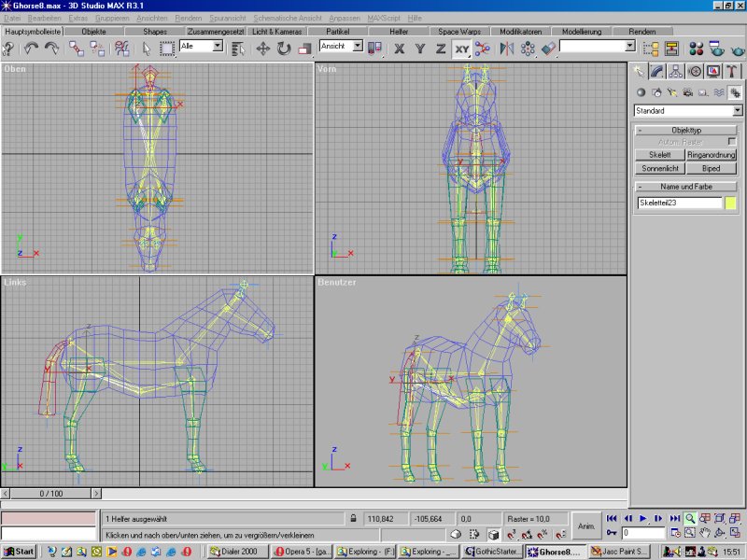
Task: Click the Biped button
Action: tap(712, 169)
